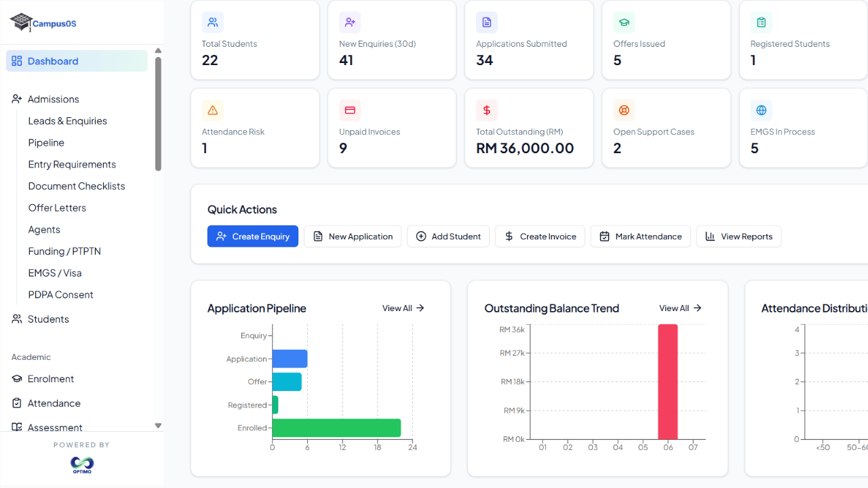Click the View Reports button
The image size is (868, 488).
coord(739,237)
